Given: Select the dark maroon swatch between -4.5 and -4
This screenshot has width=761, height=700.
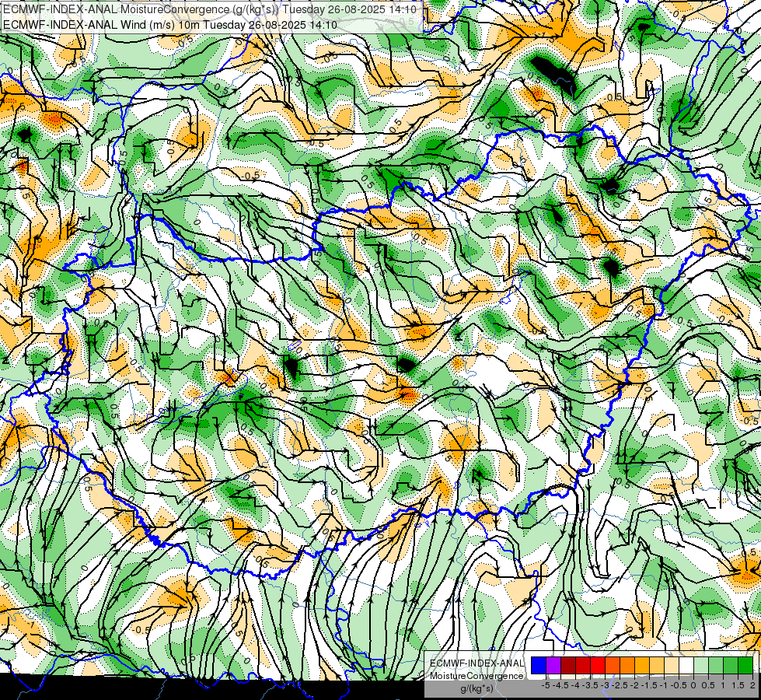Looking at the screenshot, I should [568, 665].
